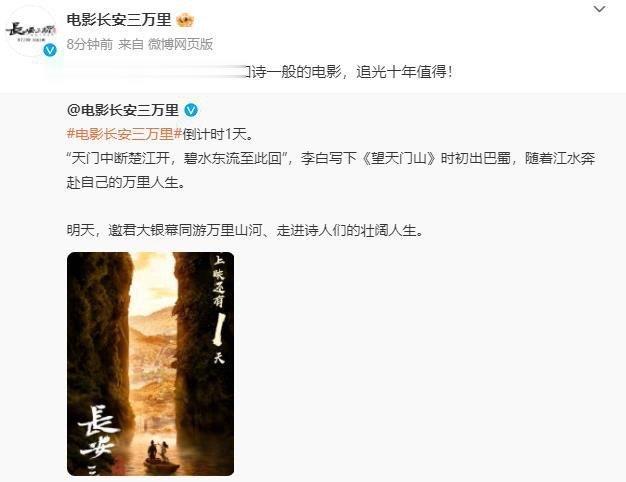Click the 天门中断楚江开 quote paragraph
Screen dimensions: 626x482
[331, 171]
